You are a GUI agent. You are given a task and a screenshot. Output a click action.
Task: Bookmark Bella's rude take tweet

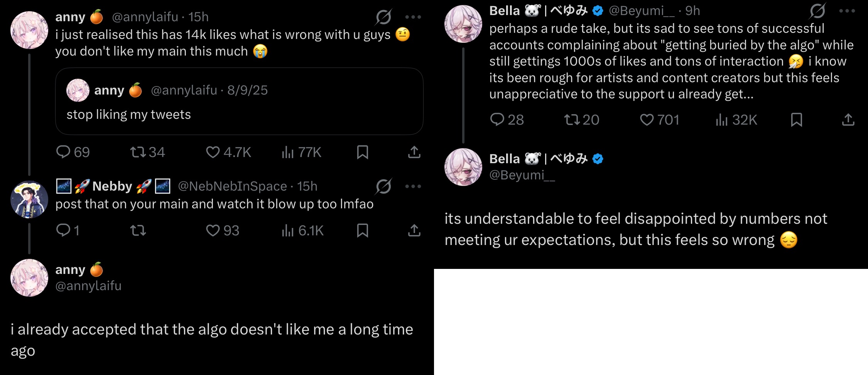click(796, 120)
